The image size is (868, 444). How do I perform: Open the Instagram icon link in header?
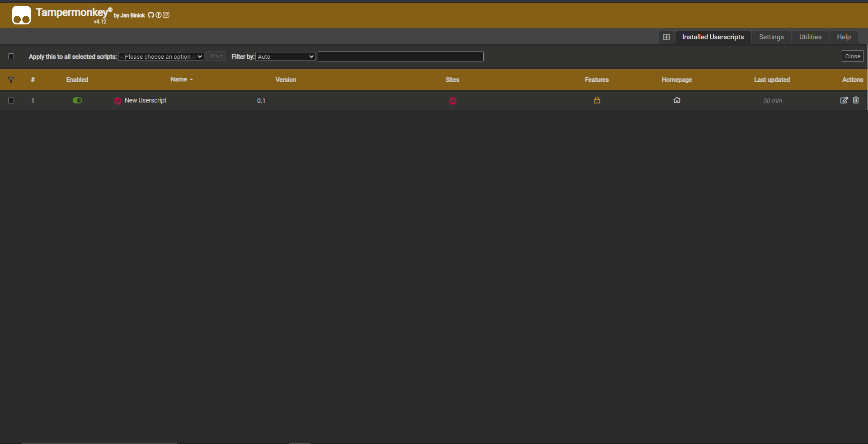click(166, 15)
